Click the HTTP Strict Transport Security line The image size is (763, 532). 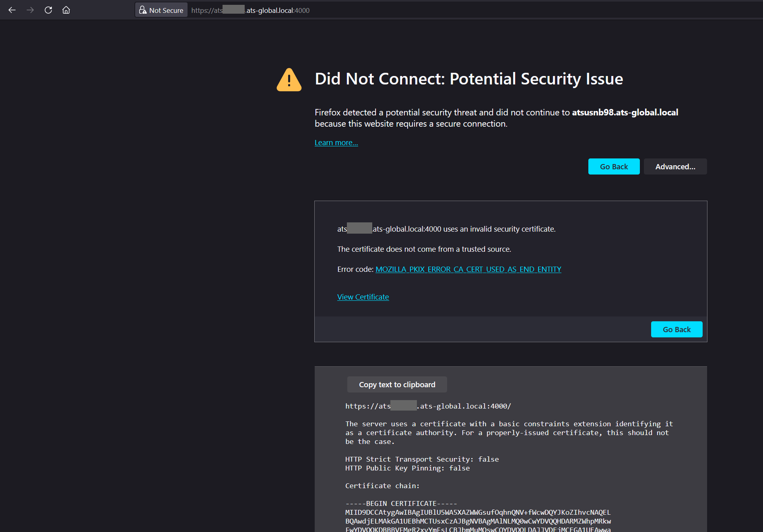tap(422, 459)
